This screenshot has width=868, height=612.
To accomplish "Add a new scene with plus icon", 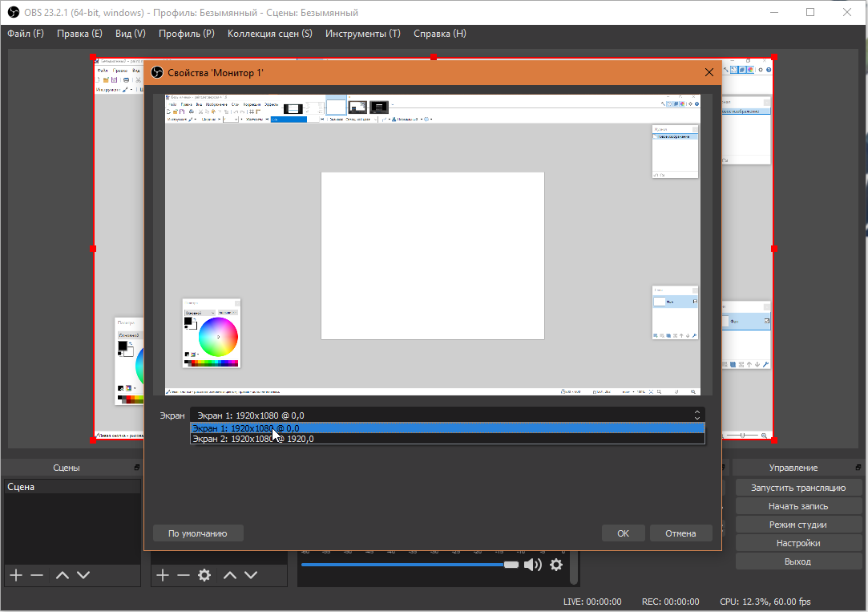I will pos(15,575).
